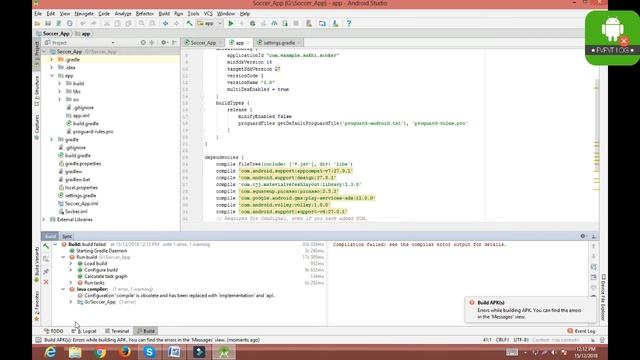
Task: Click the toolbar Help question mark icon
Action: click(349, 24)
